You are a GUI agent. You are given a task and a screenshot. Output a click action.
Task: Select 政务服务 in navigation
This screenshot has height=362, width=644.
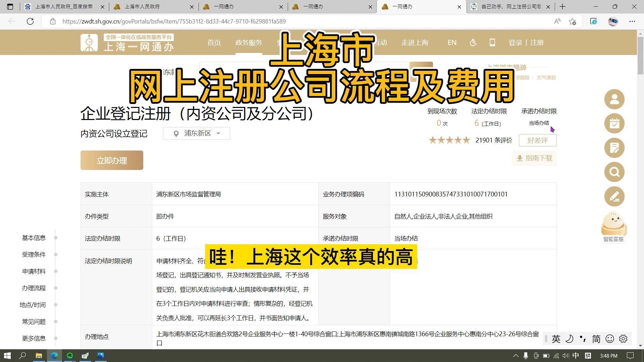(x=249, y=43)
